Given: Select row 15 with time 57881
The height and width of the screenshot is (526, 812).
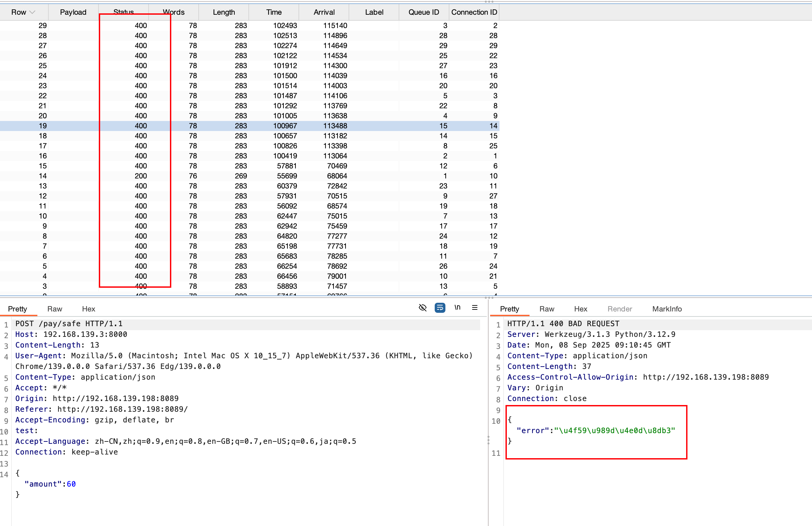Looking at the screenshot, I should click(x=249, y=166).
